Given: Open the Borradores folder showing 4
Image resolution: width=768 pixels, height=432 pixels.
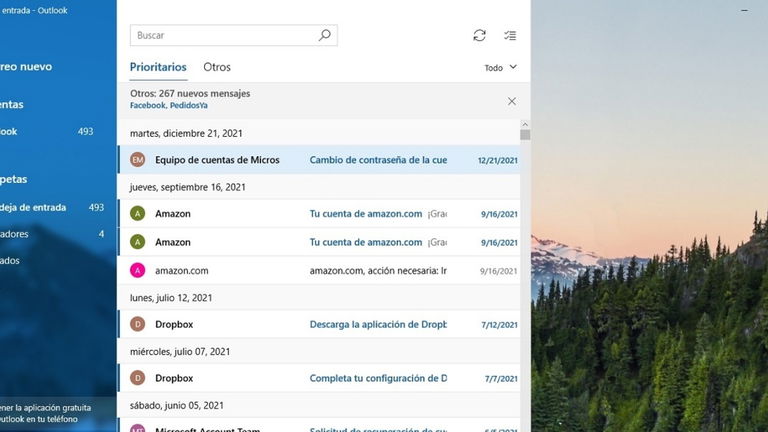Looking at the screenshot, I should [52, 234].
